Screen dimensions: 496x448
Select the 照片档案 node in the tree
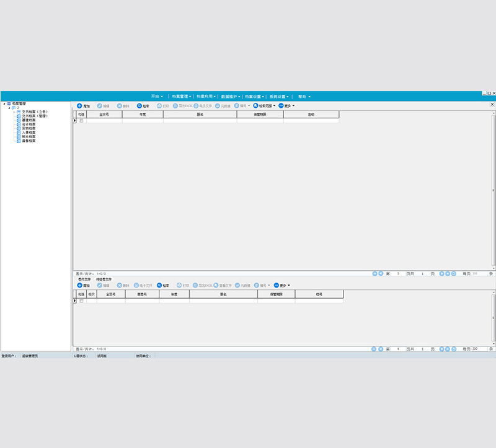click(x=29, y=136)
